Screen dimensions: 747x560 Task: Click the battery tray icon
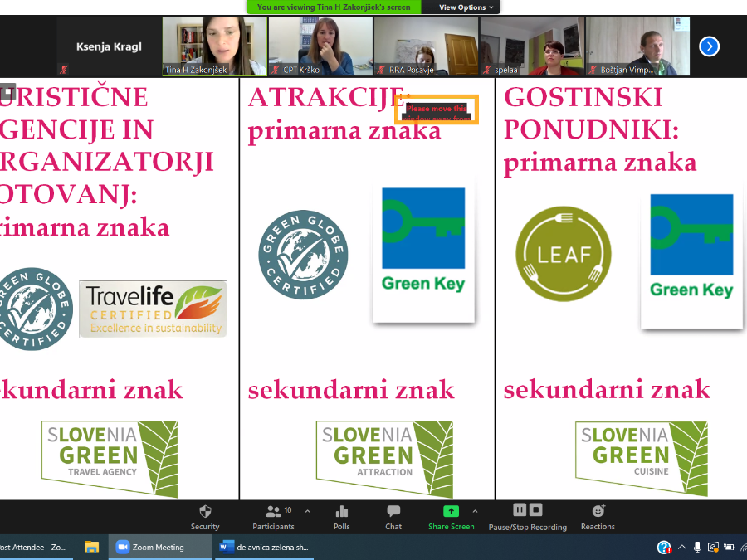729,548
